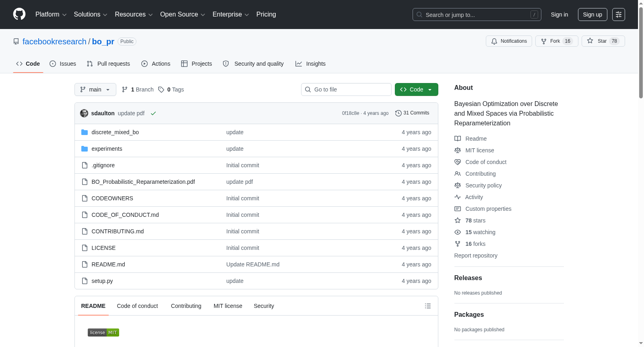644x347 pixels.
Task: Open the BO_Probabilistic_Reparameterization.pdf file
Action: pyautogui.click(x=143, y=182)
